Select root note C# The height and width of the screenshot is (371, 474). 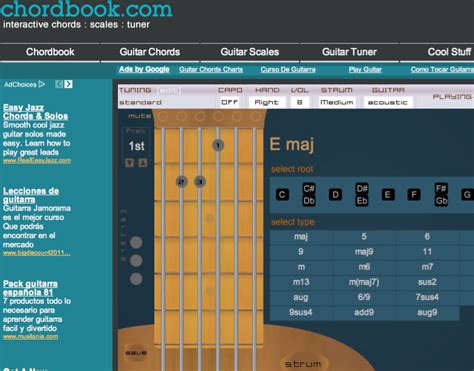point(309,189)
